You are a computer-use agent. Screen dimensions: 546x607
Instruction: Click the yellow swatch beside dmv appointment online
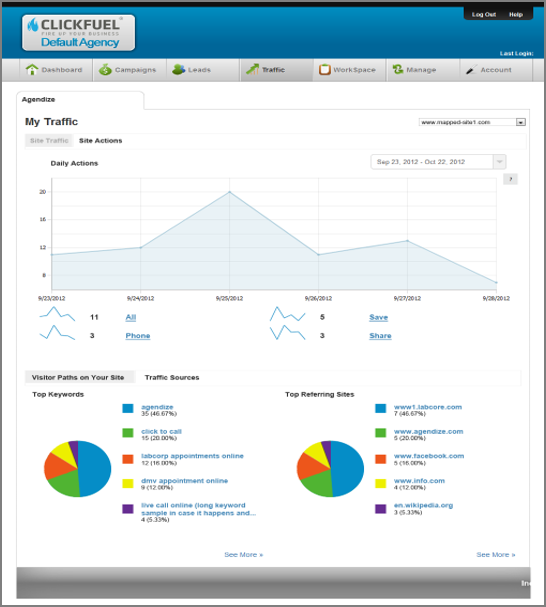[x=128, y=484]
